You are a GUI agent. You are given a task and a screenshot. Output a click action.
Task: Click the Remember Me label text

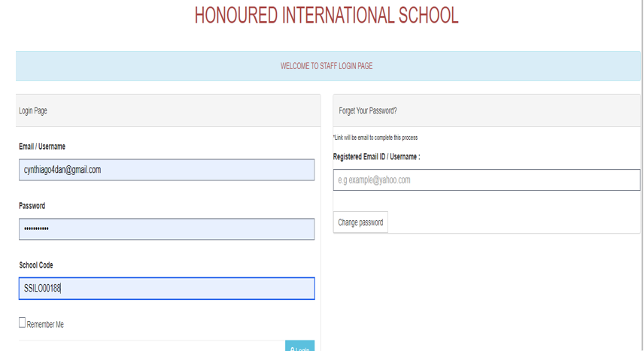tap(45, 325)
